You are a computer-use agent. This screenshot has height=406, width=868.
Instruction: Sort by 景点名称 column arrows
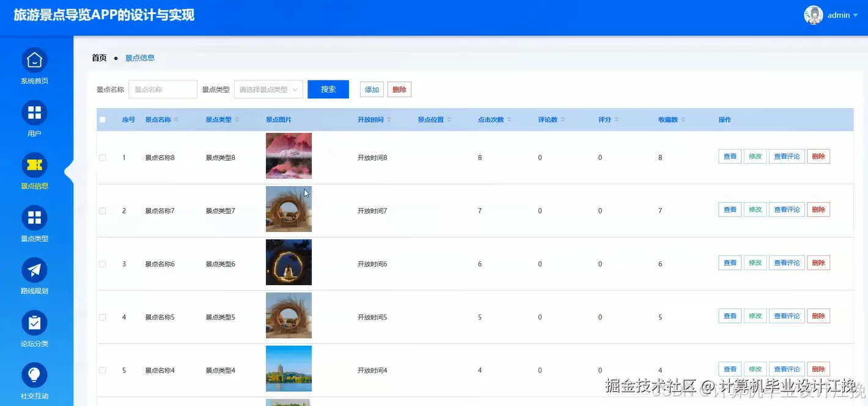point(177,120)
